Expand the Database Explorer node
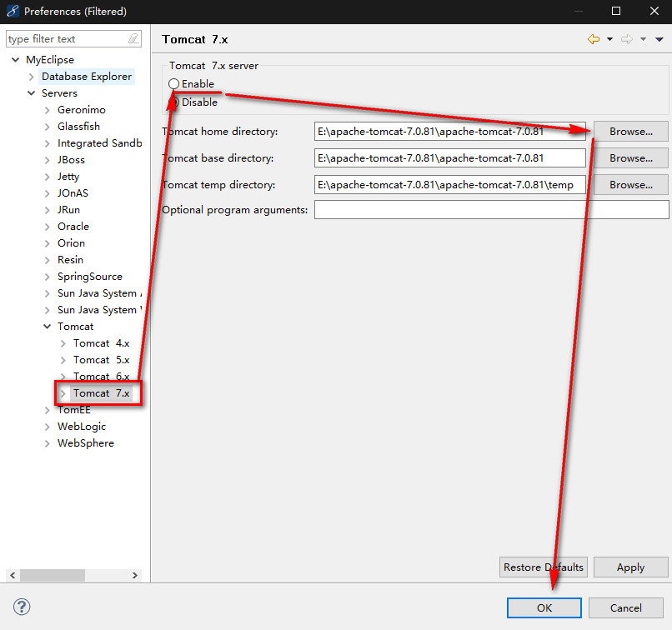The height and width of the screenshot is (630, 672). [32, 77]
